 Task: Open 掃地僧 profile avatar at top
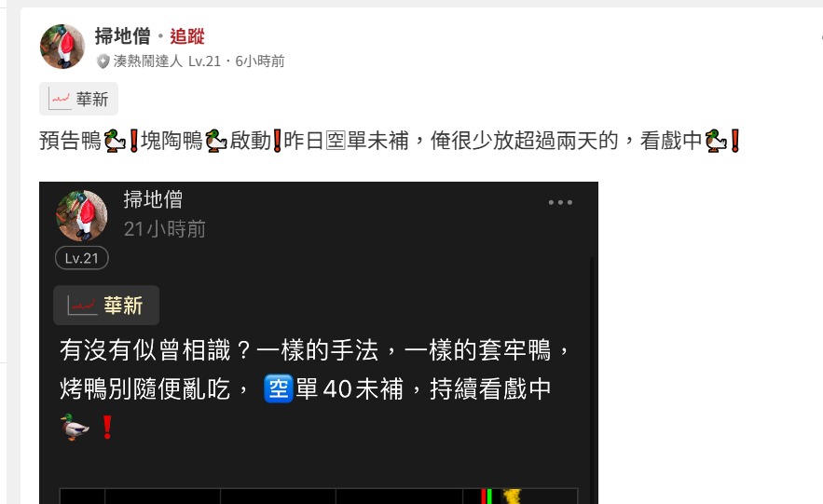62,47
